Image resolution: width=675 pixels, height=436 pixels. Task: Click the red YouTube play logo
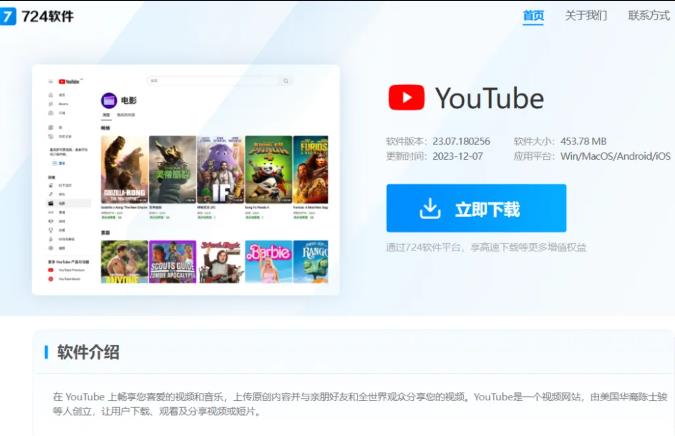point(406,98)
